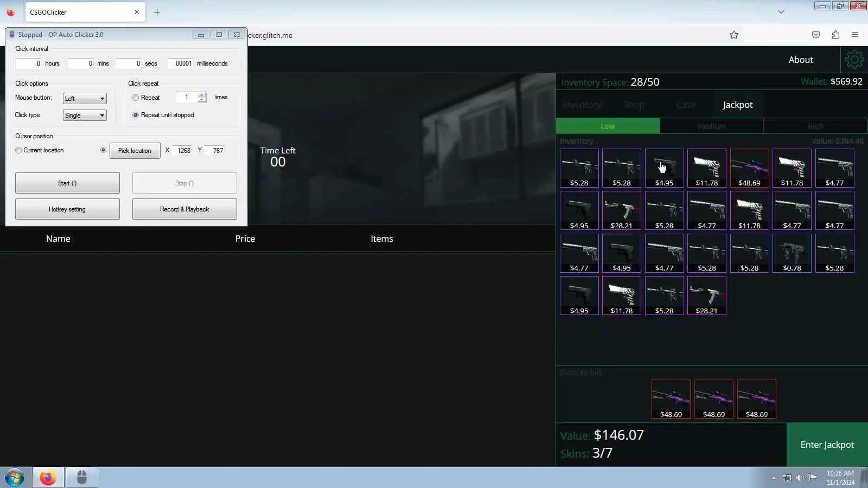868x488 pixels.
Task: Switch to Firefox in the taskbar
Action: pos(48,478)
